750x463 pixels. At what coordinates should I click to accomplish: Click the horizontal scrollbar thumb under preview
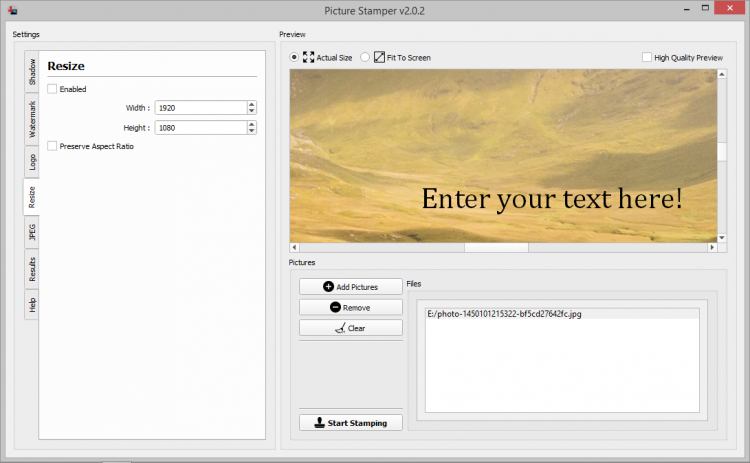click(x=496, y=247)
